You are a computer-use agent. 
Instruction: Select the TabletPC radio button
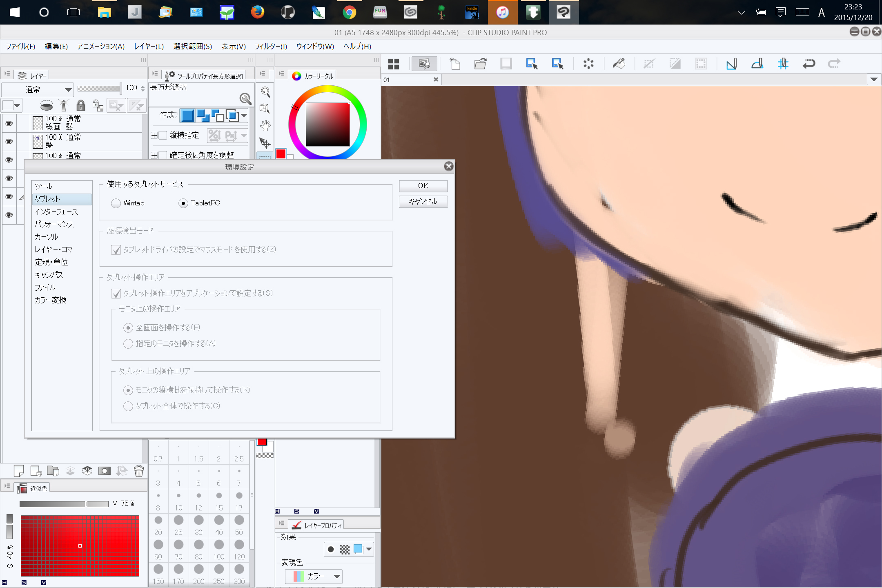point(183,203)
